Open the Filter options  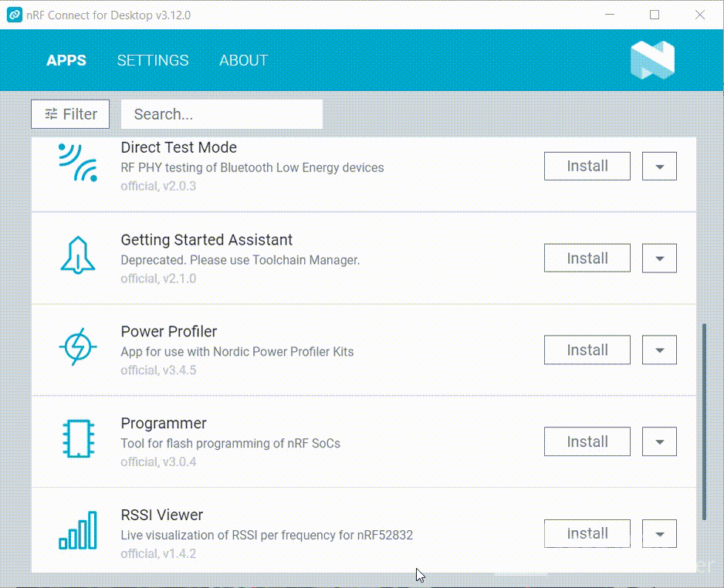click(70, 114)
